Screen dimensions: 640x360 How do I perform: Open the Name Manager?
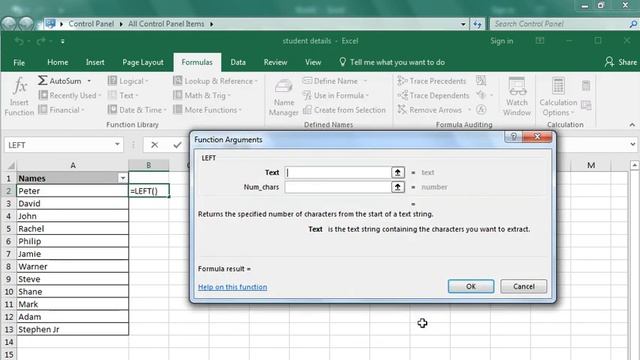tap(284, 97)
